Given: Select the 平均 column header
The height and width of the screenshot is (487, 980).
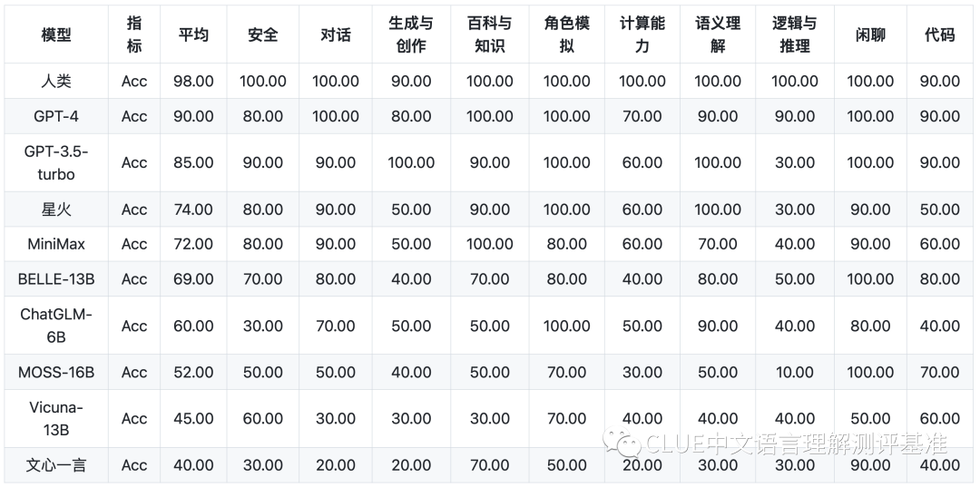Looking at the screenshot, I should pos(193,35).
